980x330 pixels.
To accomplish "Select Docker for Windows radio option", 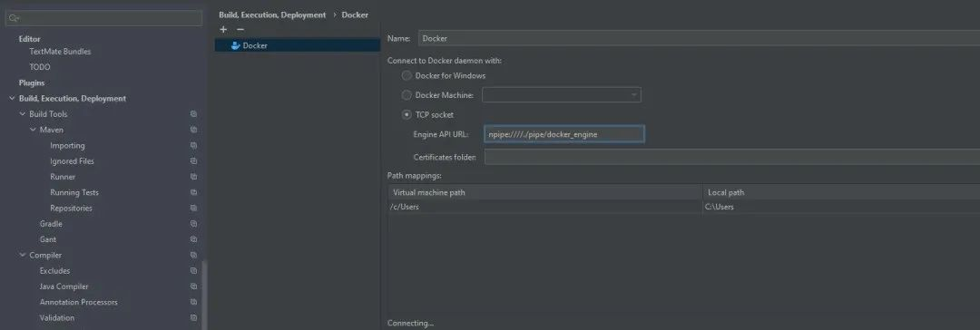I will (407, 75).
